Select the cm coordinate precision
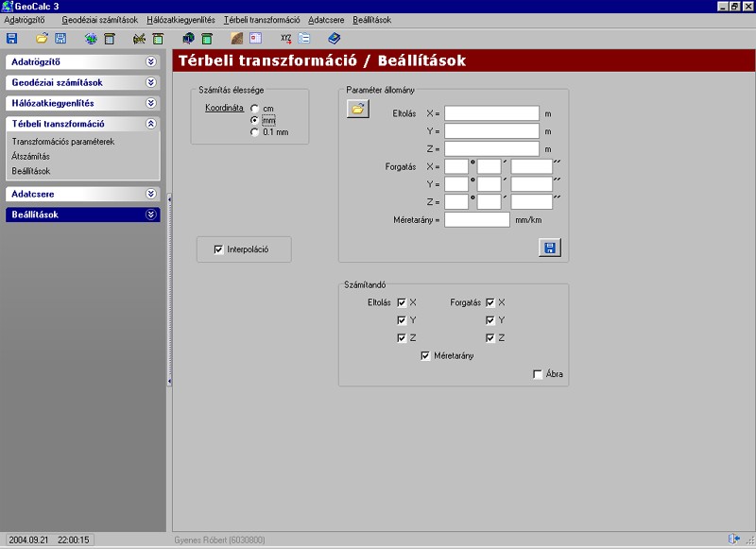This screenshot has width=756, height=549. (254, 109)
